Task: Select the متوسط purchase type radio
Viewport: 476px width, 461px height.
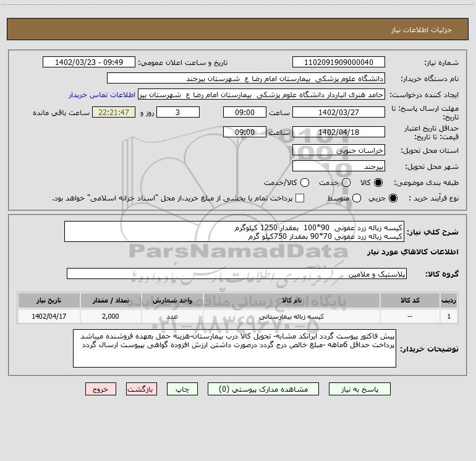Action: [x=357, y=198]
